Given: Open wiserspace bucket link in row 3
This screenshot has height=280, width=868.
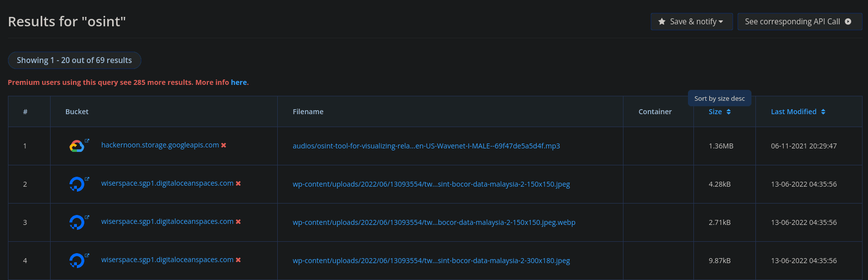Looking at the screenshot, I should (x=167, y=221).
